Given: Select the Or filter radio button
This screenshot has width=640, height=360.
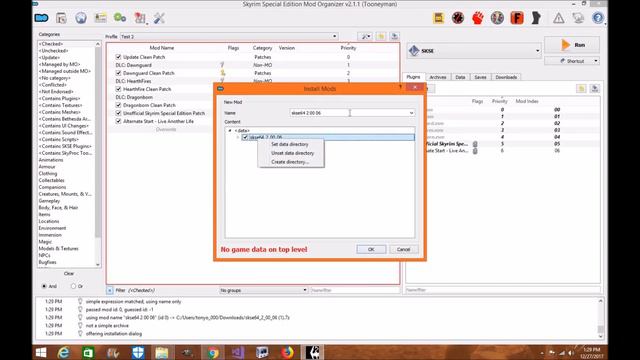Looking at the screenshot, I should click(x=73, y=286).
